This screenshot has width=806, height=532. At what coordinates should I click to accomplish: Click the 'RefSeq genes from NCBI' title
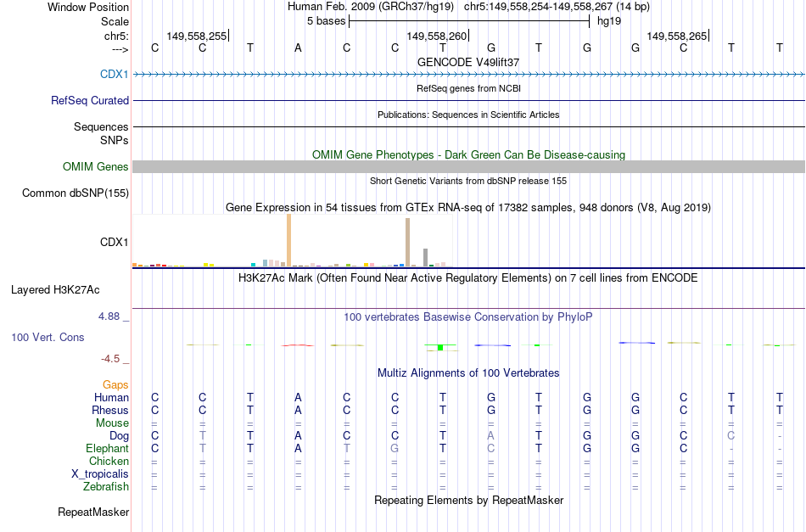click(x=468, y=88)
